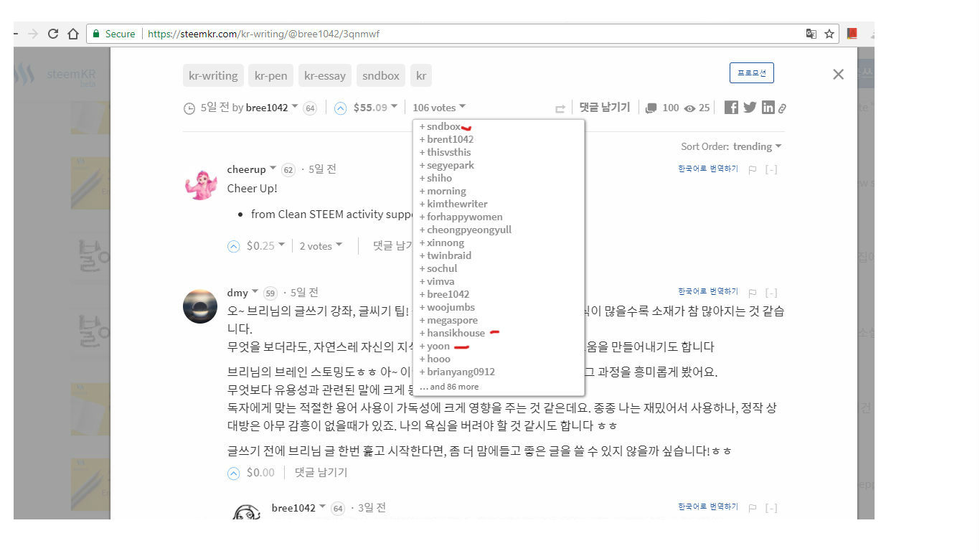The height and width of the screenshot is (551, 980).
Task: Click the 프로모션 button
Action: (x=751, y=72)
